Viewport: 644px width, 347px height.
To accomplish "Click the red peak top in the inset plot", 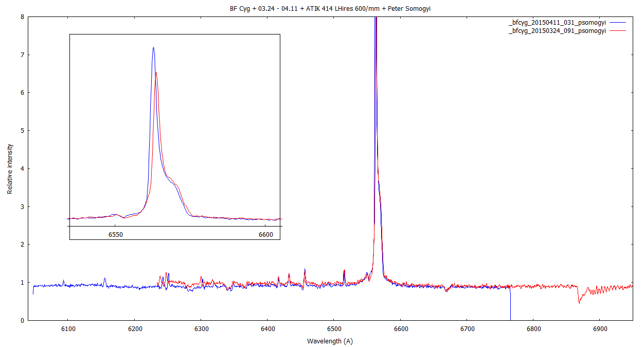I will tap(156, 73).
